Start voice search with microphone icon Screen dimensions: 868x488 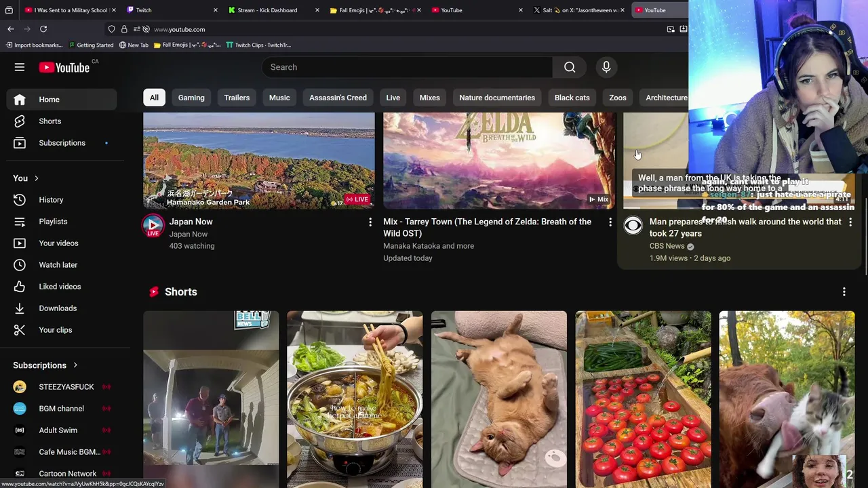point(606,67)
